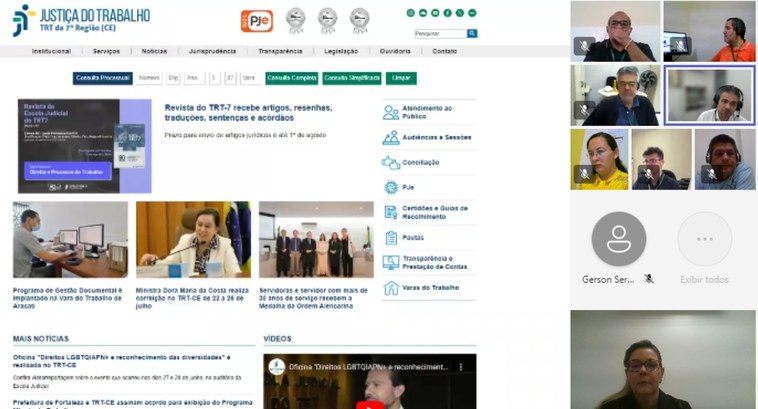Focus the Número process field
This screenshot has height=409, width=758.
tap(149, 78)
